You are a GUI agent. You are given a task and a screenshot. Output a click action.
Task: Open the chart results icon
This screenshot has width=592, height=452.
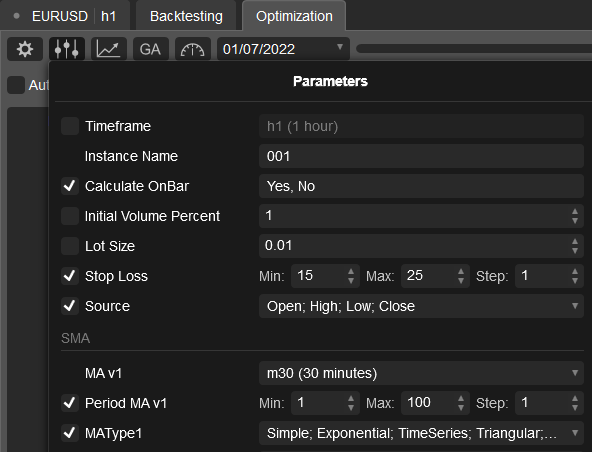[109, 49]
